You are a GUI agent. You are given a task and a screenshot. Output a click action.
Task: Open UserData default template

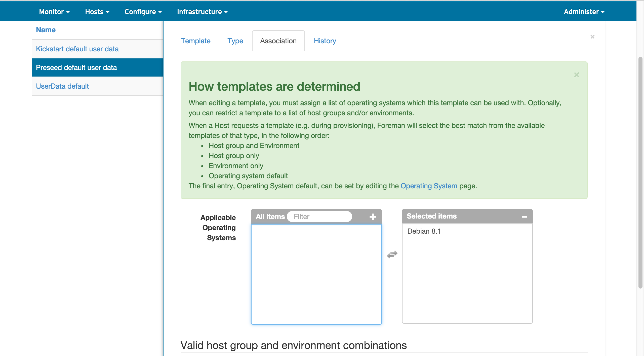(x=62, y=86)
